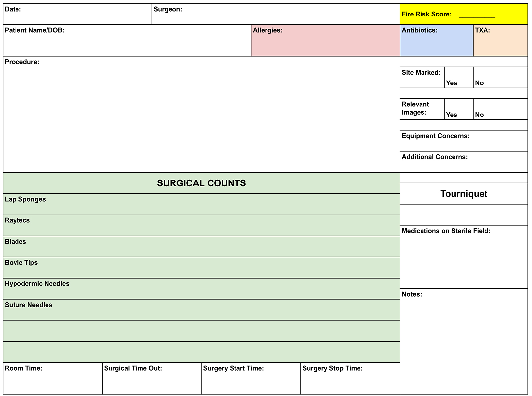This screenshot has height=396, width=532.
Task: Click the Fire Risk Score label
Action: tap(426, 14)
